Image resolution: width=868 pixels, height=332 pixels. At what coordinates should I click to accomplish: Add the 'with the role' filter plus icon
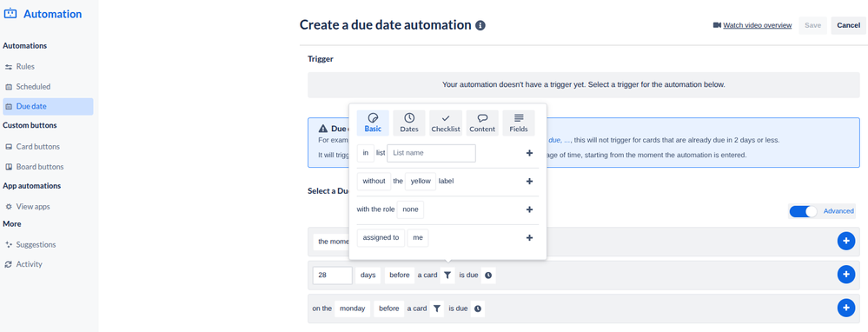(529, 209)
